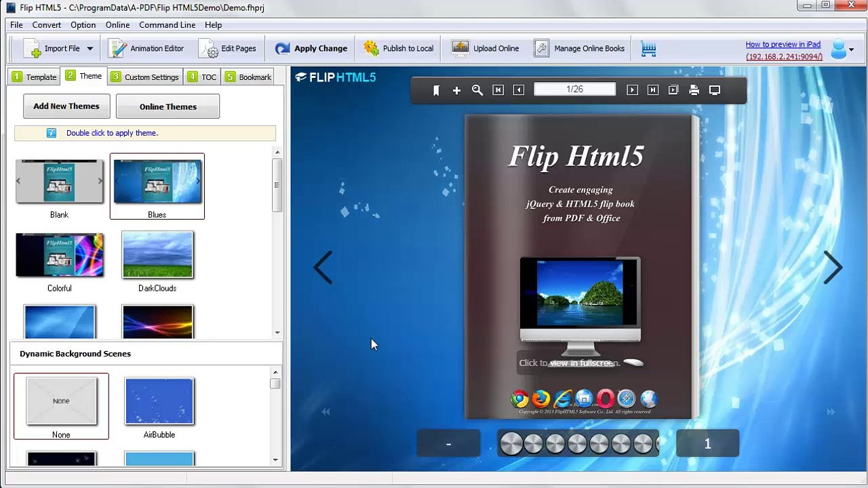Screen dimensions: 868x488
Task: Select the Theme tab
Action: click(84, 77)
